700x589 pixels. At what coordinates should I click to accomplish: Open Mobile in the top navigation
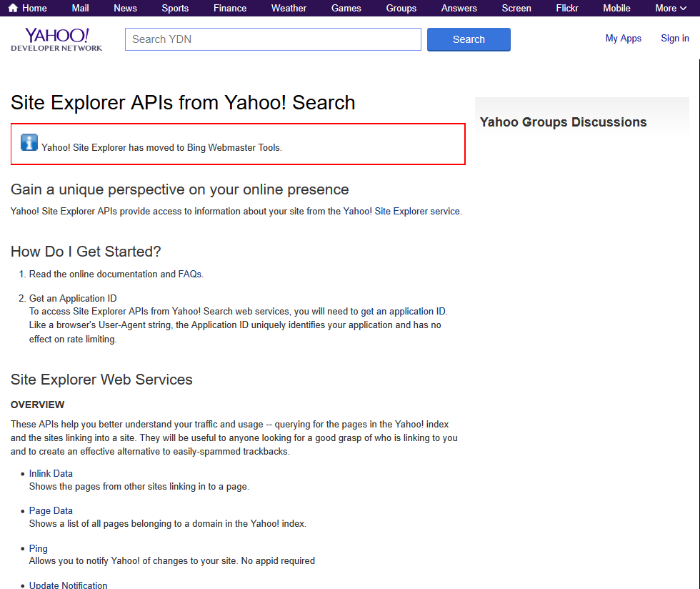(x=616, y=8)
